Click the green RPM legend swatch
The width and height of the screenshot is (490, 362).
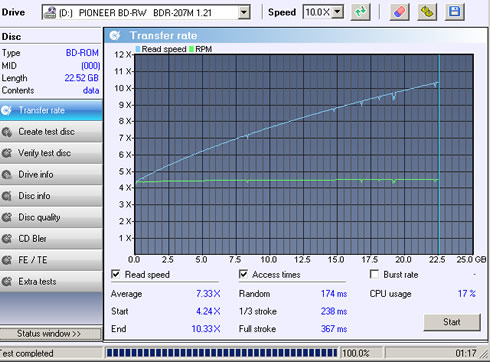point(191,49)
